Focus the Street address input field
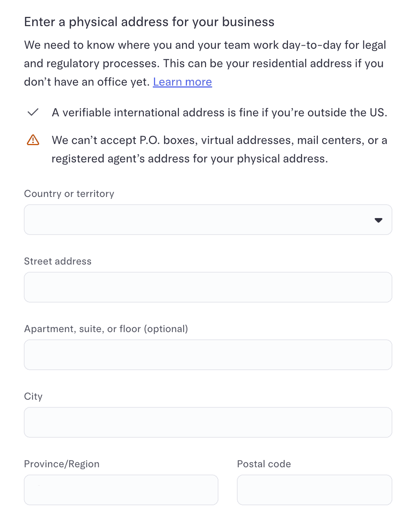 208,287
